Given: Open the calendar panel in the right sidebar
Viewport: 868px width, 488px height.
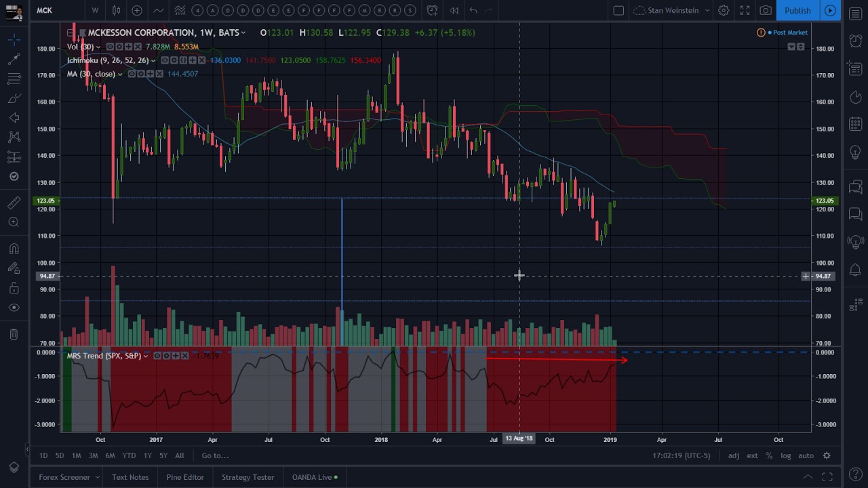Looking at the screenshot, I should tap(855, 124).
